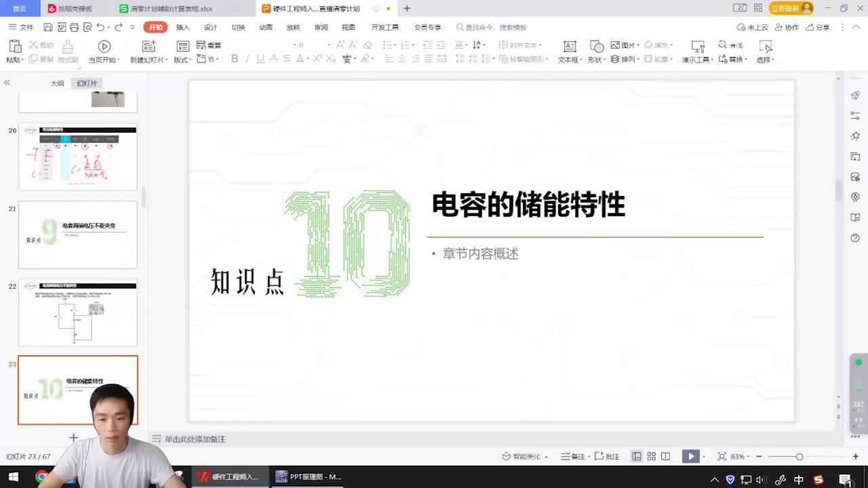Click the New Slide (新建幻灯片) icon
The height and width of the screenshot is (488, 868).
[x=149, y=46]
